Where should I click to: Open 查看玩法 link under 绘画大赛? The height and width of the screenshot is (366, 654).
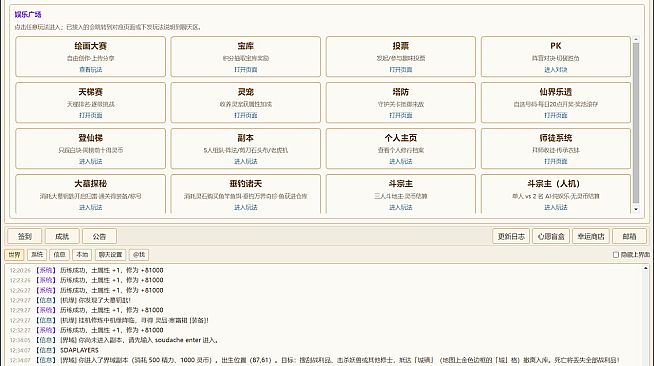click(x=91, y=70)
